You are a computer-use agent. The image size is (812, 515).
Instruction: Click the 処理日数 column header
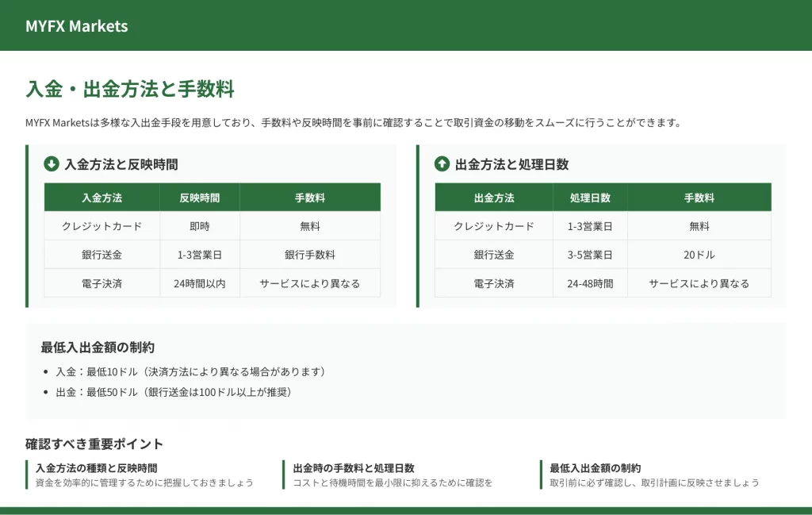point(590,198)
